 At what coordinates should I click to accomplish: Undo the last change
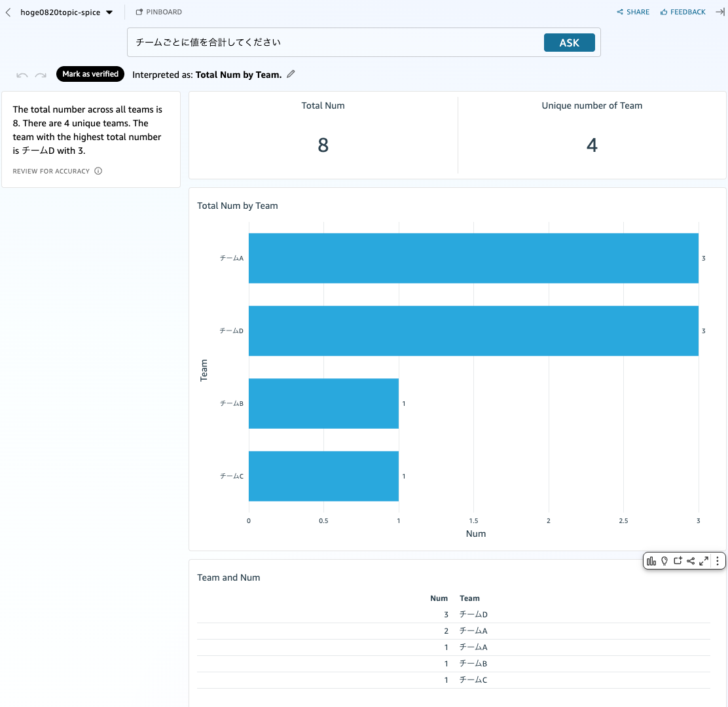pos(22,75)
